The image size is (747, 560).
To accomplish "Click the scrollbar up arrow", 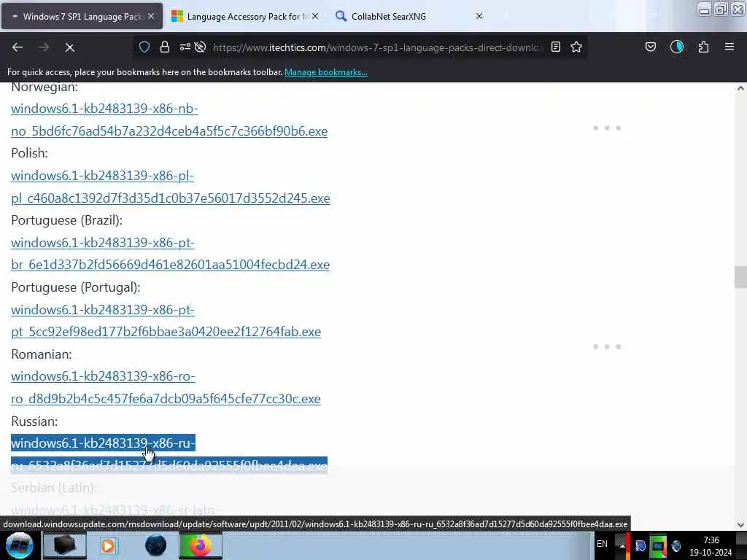I will pos(740,88).
